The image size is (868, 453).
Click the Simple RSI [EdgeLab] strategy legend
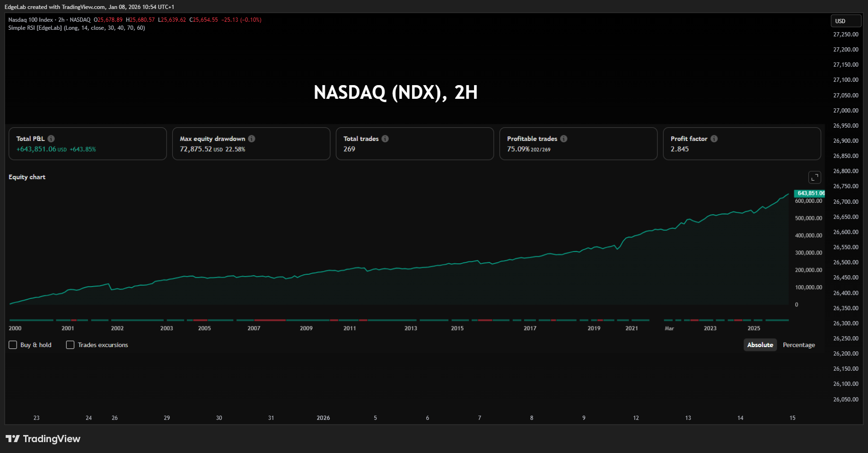(x=77, y=28)
